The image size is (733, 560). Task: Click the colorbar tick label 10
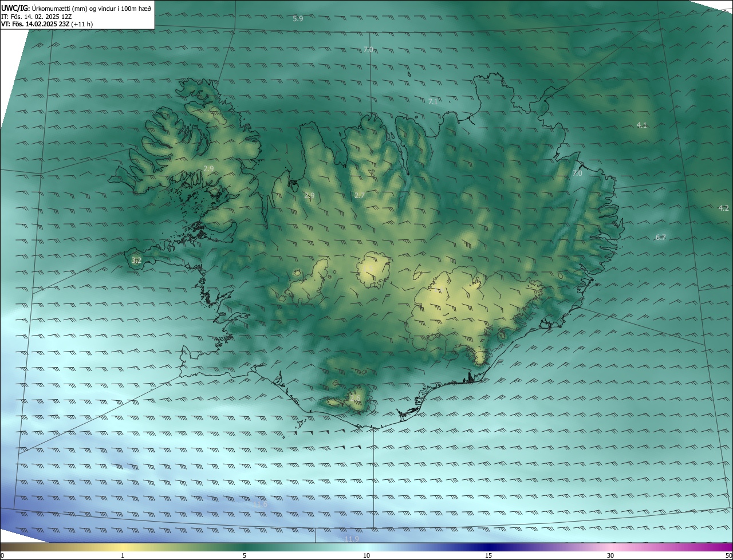point(366,555)
